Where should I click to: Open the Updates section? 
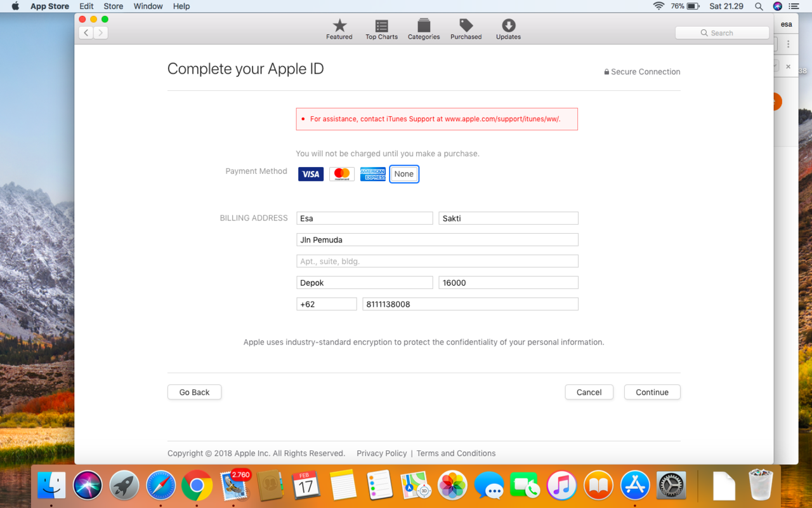pos(508,29)
